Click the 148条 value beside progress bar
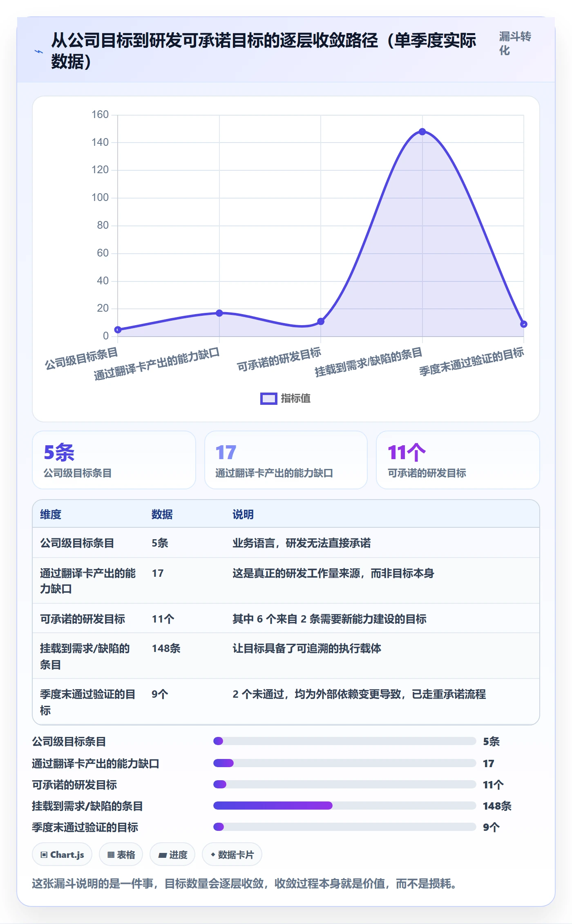This screenshot has width=572, height=924. pyautogui.click(x=497, y=806)
